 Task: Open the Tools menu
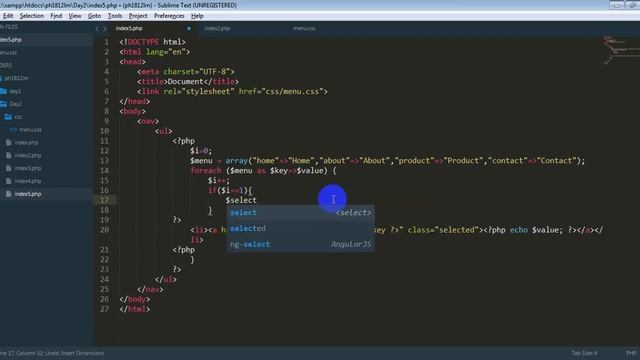(x=115, y=16)
